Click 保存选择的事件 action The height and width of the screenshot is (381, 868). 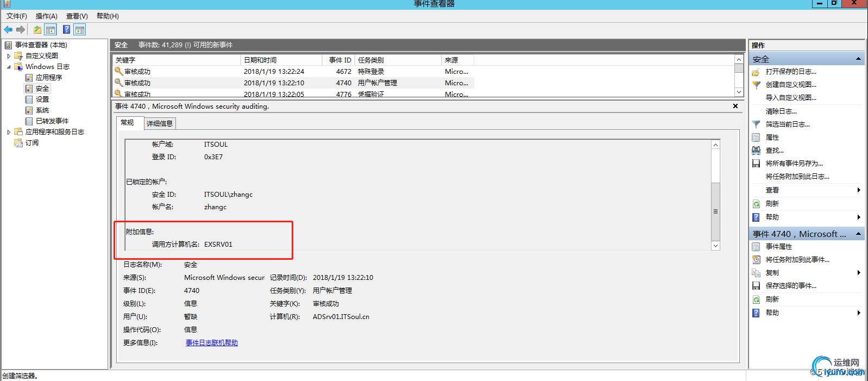pyautogui.click(x=791, y=286)
